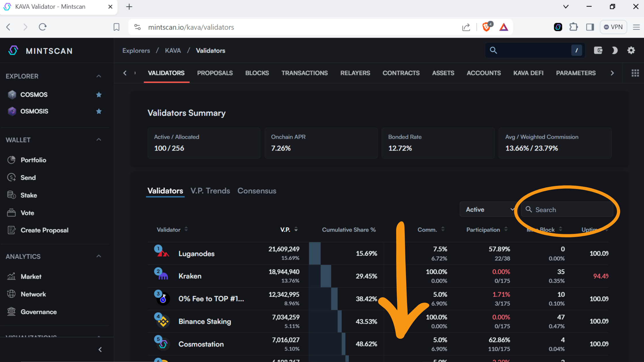Viewport: 644px width, 362px height.
Task: Unfavorite OSMOSIS via its star
Action: click(x=99, y=111)
